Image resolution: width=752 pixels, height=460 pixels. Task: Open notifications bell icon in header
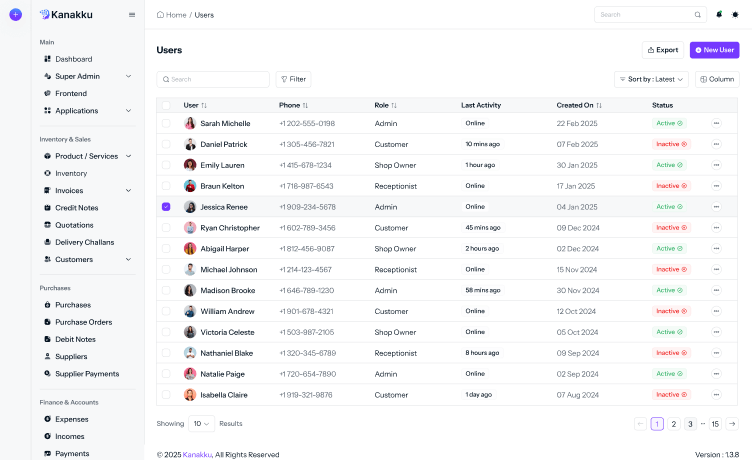click(719, 14)
